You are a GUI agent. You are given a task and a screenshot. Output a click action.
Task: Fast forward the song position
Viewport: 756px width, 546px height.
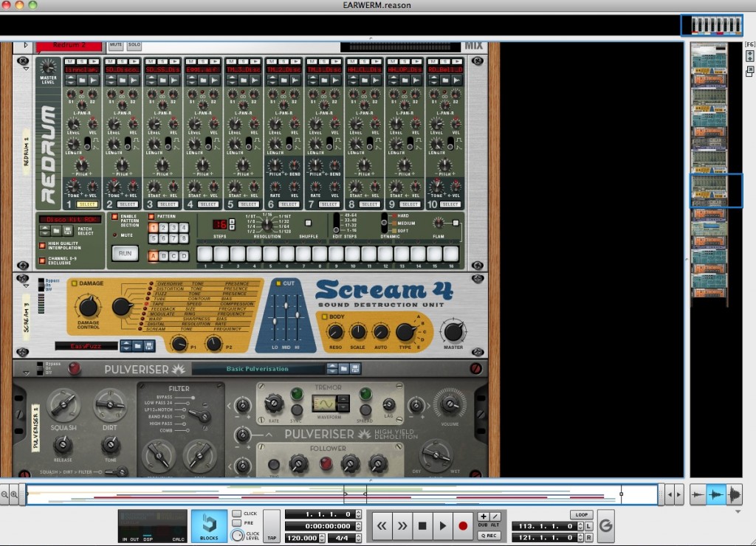(x=402, y=526)
